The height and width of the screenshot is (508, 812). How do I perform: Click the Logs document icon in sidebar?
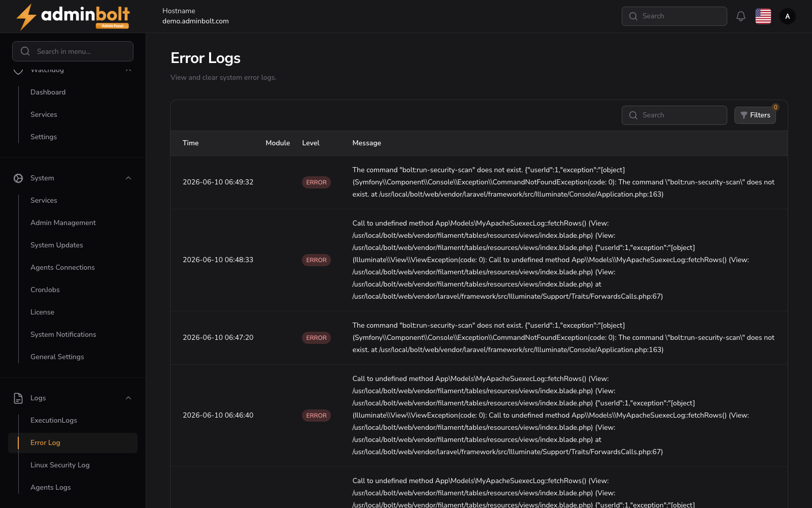tap(18, 398)
